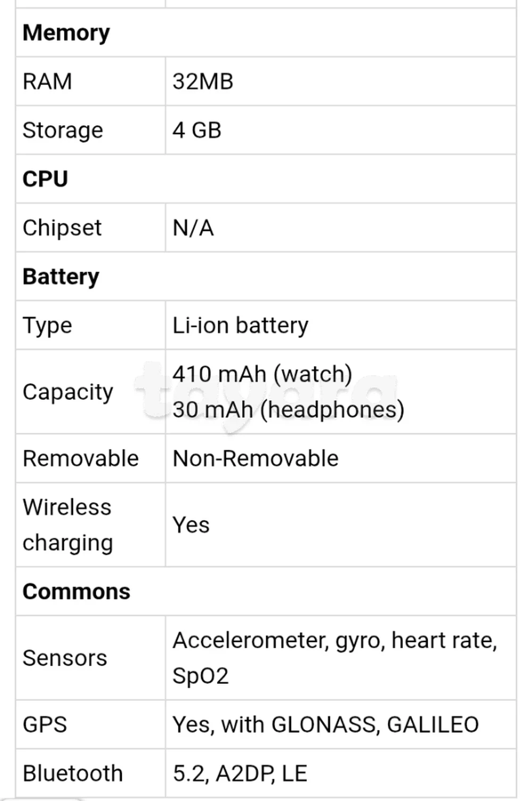Viewport: 532px width, 801px height.
Task: Select the Chipset N/A value
Action: (x=193, y=228)
